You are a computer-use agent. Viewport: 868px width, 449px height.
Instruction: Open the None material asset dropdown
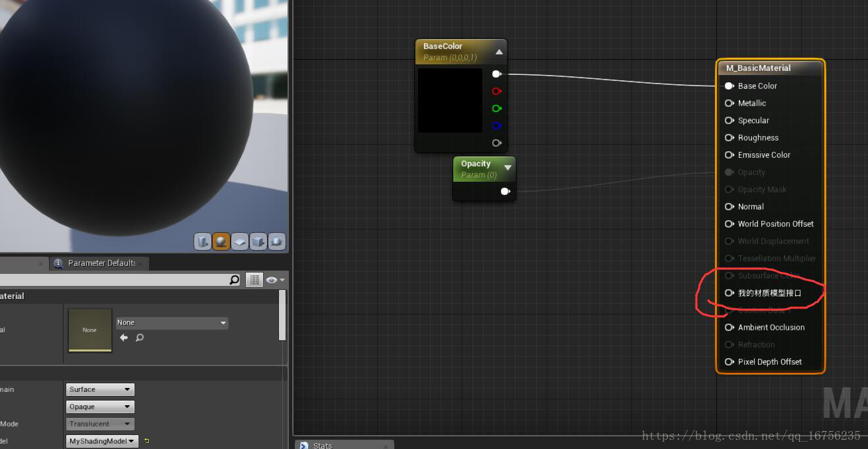pos(172,323)
